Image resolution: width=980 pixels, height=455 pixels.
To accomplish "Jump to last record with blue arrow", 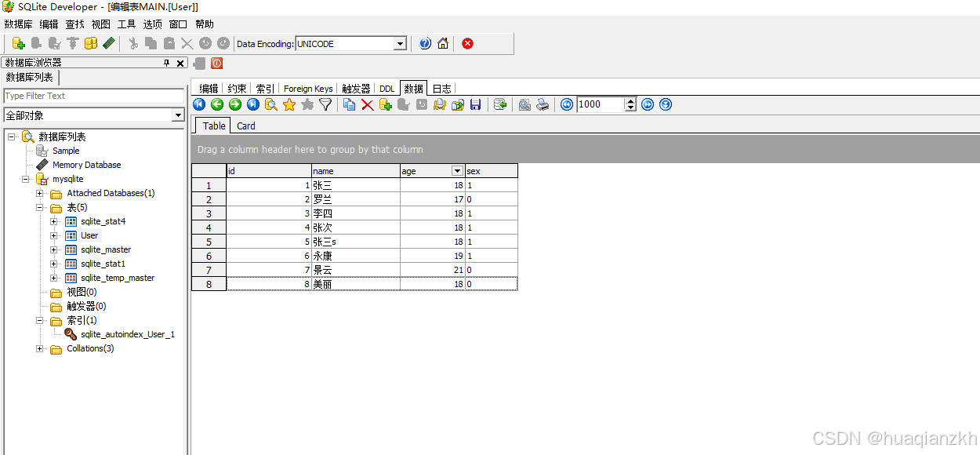I will pyautogui.click(x=253, y=104).
